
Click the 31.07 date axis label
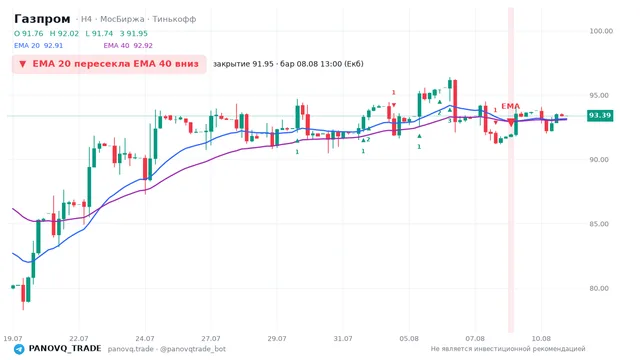tap(343, 338)
